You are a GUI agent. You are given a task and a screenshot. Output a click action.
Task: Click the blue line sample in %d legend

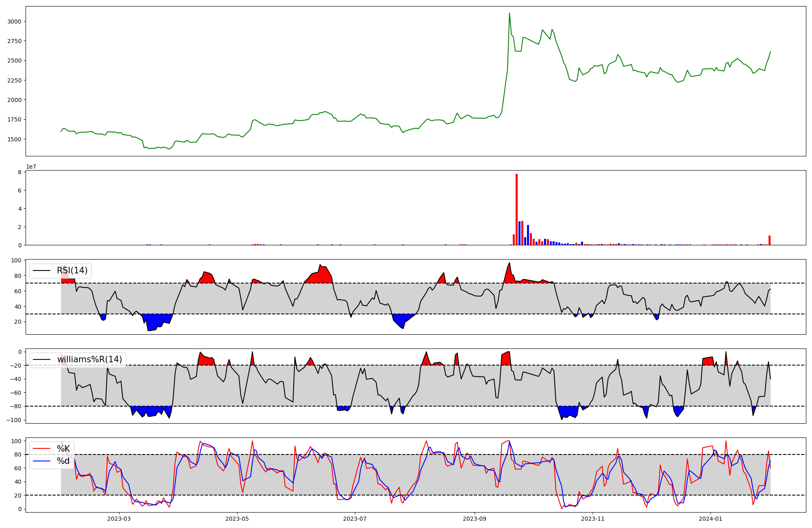pyautogui.click(x=41, y=461)
